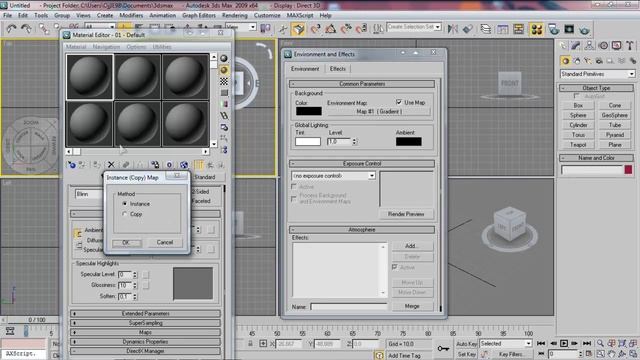Viewport: 640px width, 360px height.
Task: Click the Mirror tool icon
Action: (453, 29)
